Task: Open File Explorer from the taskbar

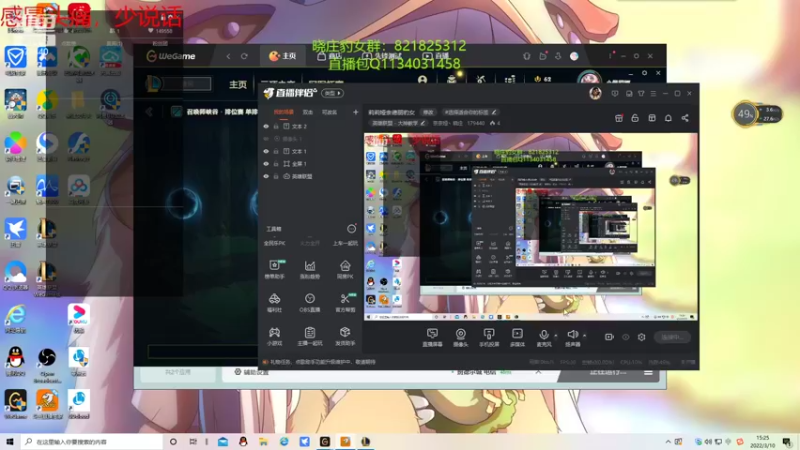Action: (x=263, y=442)
